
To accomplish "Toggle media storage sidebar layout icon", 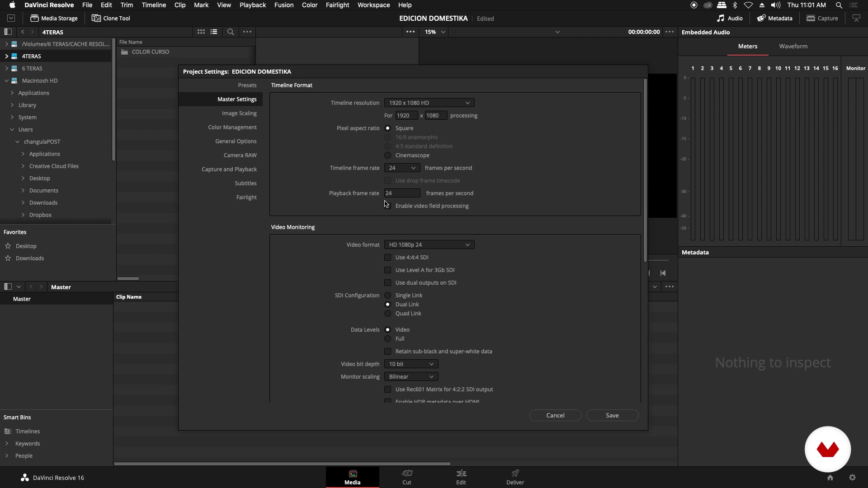I will pyautogui.click(x=8, y=32).
